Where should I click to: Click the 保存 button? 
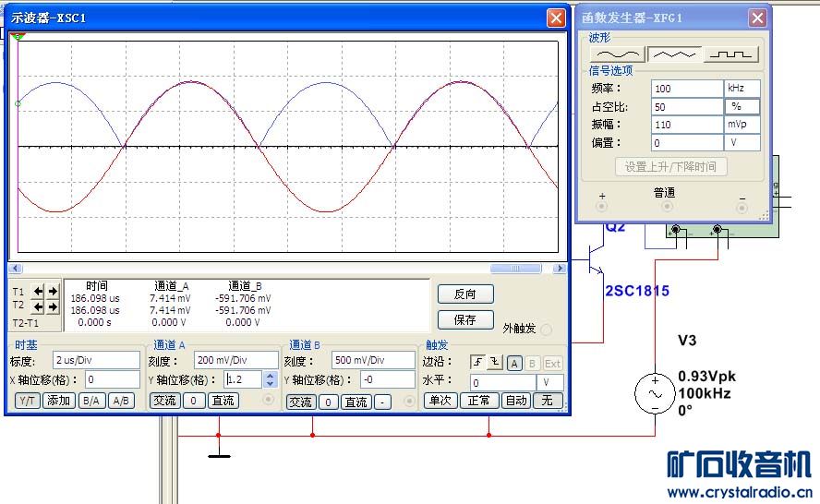tap(465, 320)
